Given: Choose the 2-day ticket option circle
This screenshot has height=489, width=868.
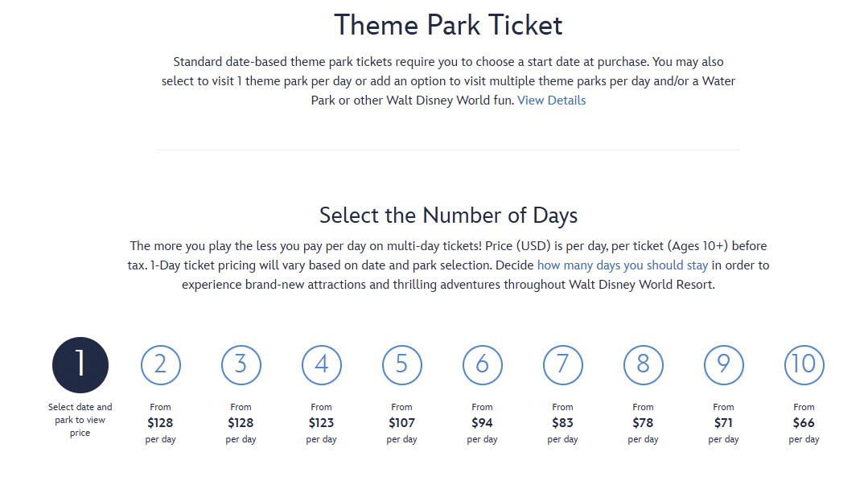Looking at the screenshot, I should (161, 364).
